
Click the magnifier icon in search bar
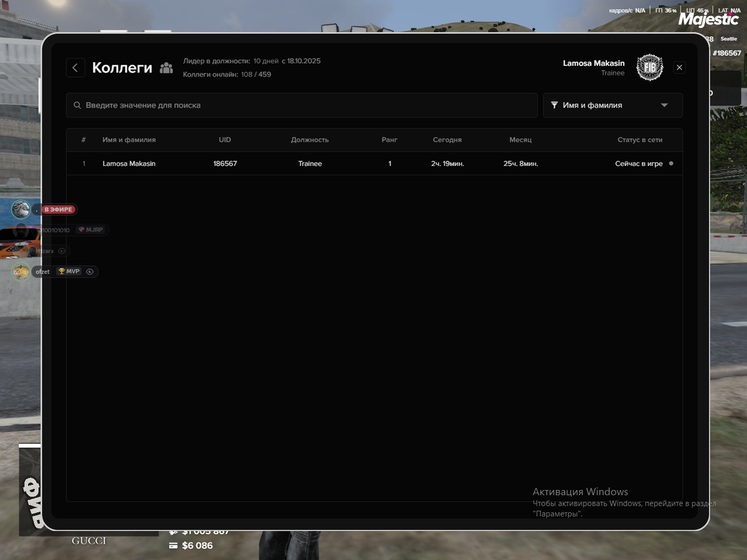(77, 105)
